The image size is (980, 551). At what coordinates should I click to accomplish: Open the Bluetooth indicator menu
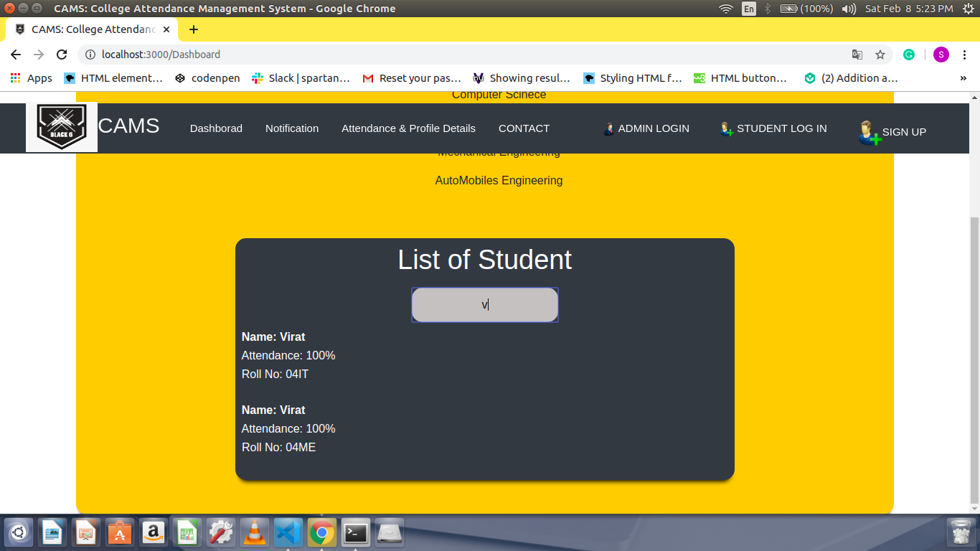coord(768,9)
